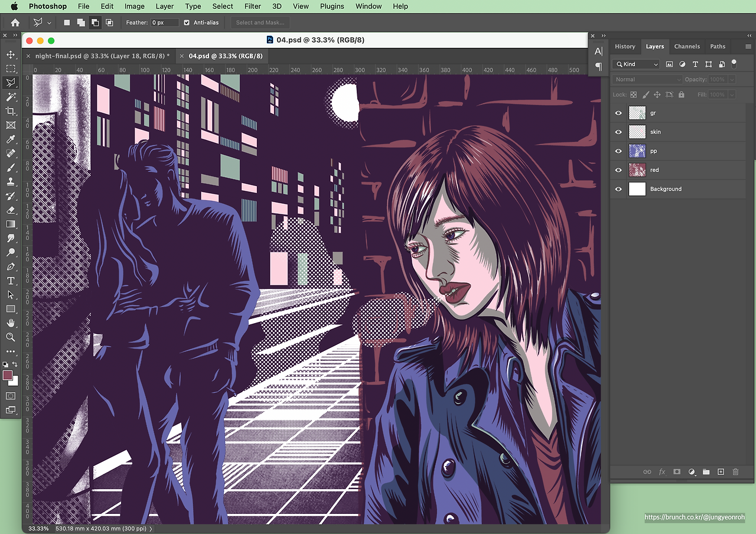Open the tool preset picker arrow
756x534 pixels.
(49, 22)
